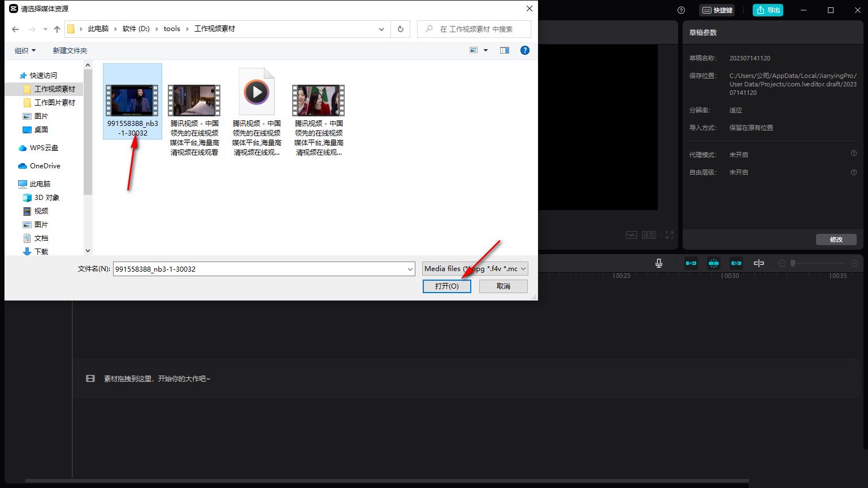Expand the file name history dropdown arrow
Screen dimensions: 868x488
click(410, 269)
